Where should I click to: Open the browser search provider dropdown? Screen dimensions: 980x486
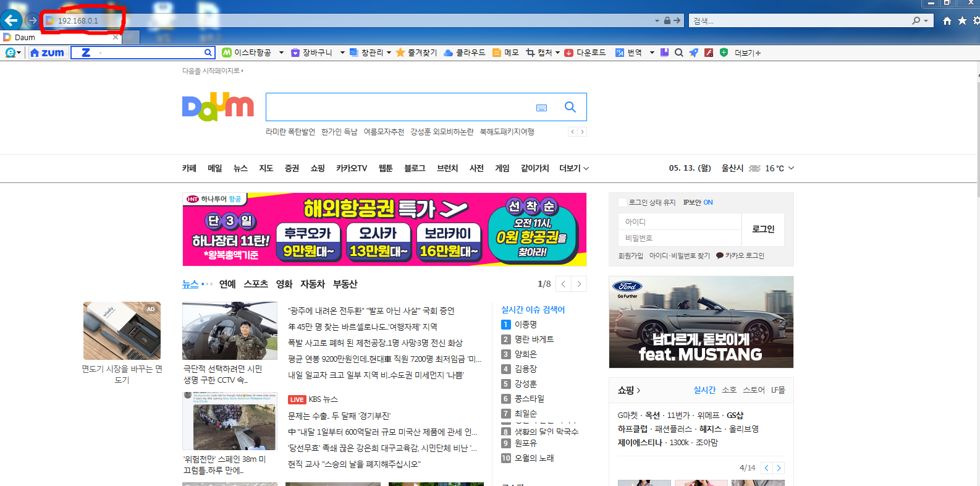(x=926, y=21)
